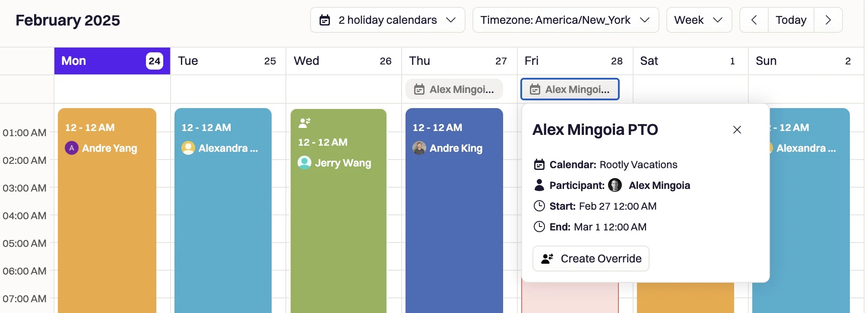Screen dimensions: 868x313
Task: Expand the Timezone America/New_York dropdown
Action: pyautogui.click(x=566, y=20)
